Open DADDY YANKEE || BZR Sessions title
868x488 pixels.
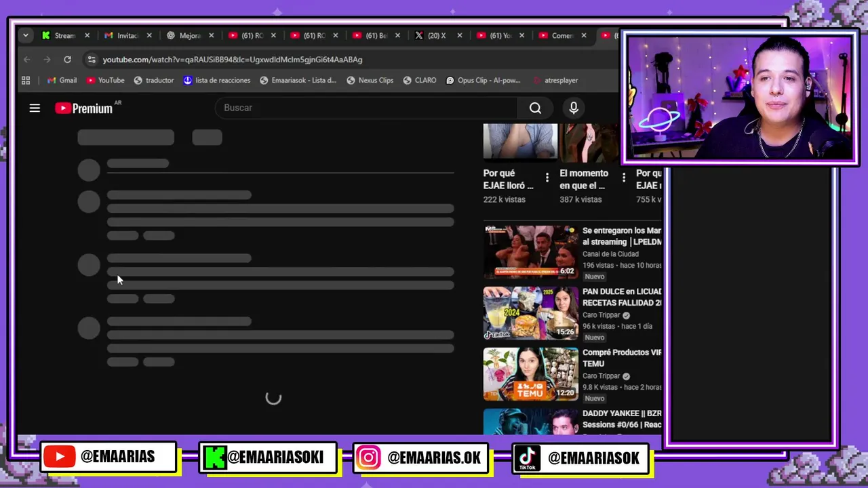click(x=621, y=419)
